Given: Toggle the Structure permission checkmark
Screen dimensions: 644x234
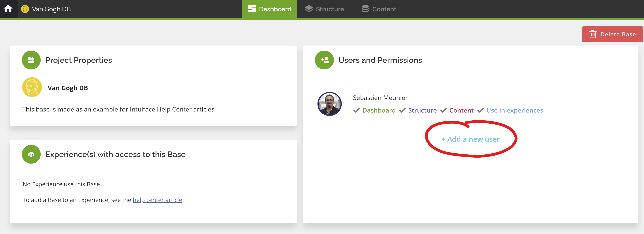Looking at the screenshot, I should (402, 110).
